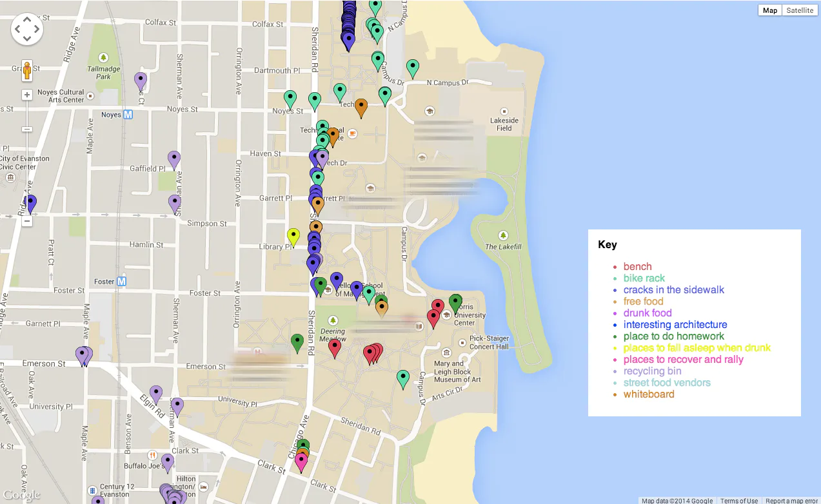Click the zoom slider handle
This screenshot has width=821, height=504.
(x=27, y=130)
